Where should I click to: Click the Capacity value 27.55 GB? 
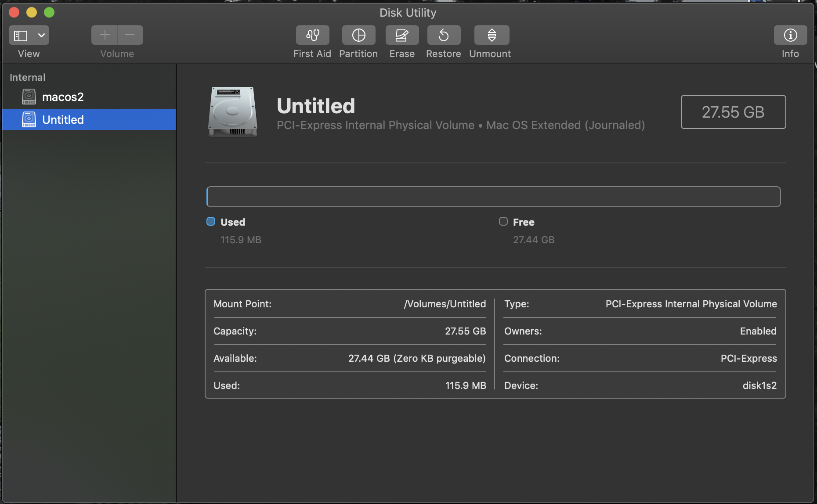pos(466,331)
